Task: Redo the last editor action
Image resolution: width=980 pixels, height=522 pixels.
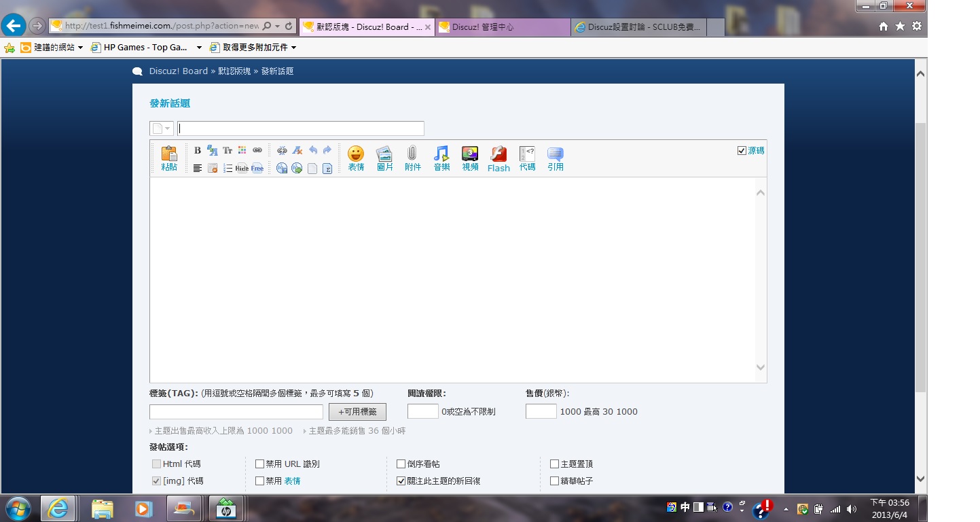Action: tap(327, 150)
